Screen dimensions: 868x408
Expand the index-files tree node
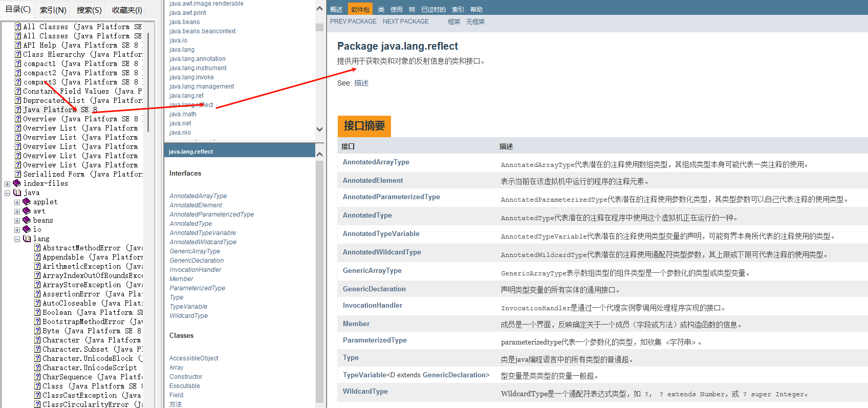7,184
